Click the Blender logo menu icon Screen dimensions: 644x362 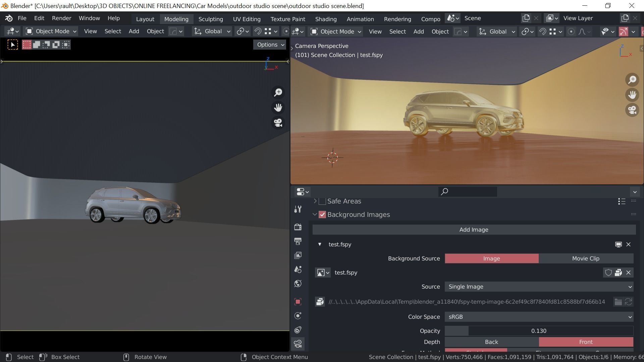pos(9,18)
